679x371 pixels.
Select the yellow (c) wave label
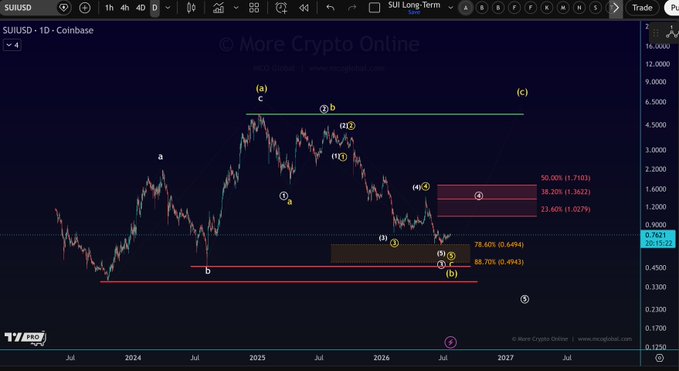(x=522, y=92)
